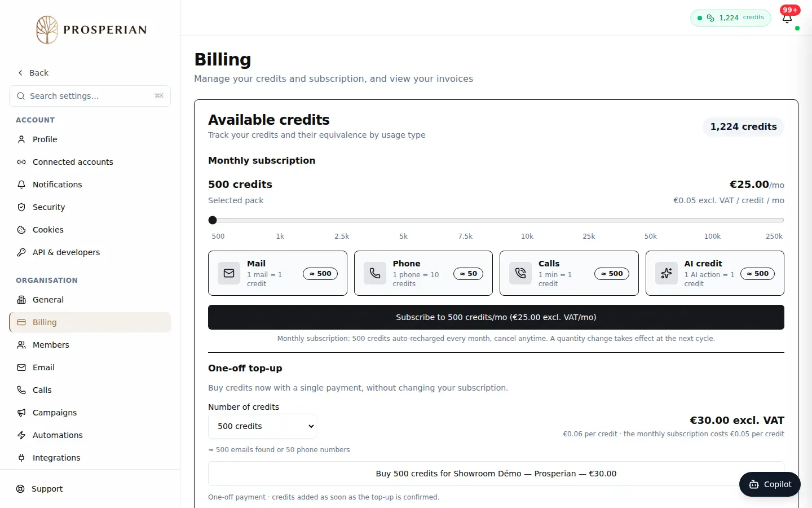Viewport: 812px width, 508px height.
Task: Click the AI credit sparkle icon
Action: click(x=667, y=273)
